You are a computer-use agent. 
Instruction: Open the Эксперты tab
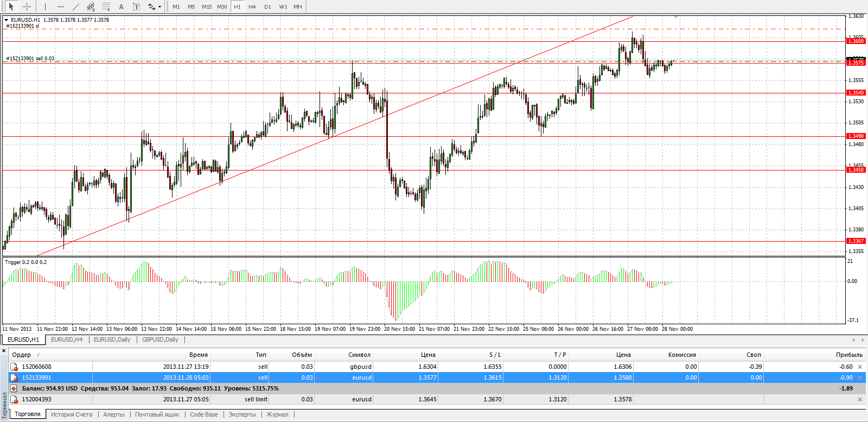click(242, 414)
